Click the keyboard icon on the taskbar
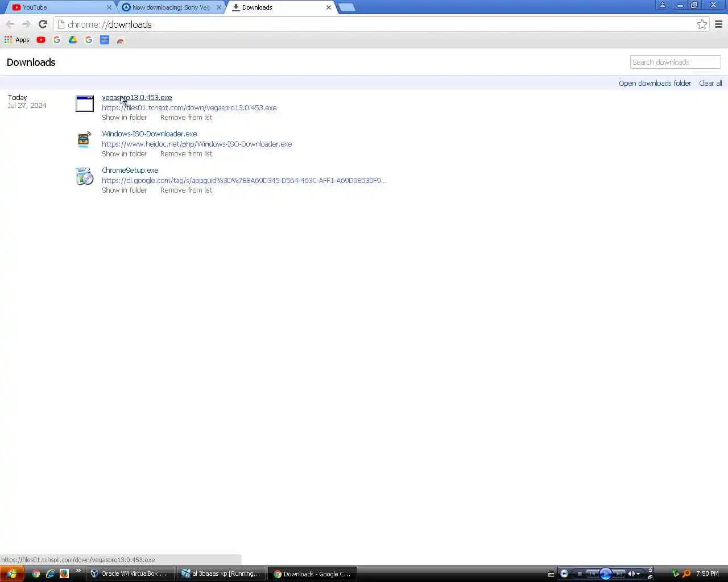This screenshot has width=728, height=582. point(551,574)
